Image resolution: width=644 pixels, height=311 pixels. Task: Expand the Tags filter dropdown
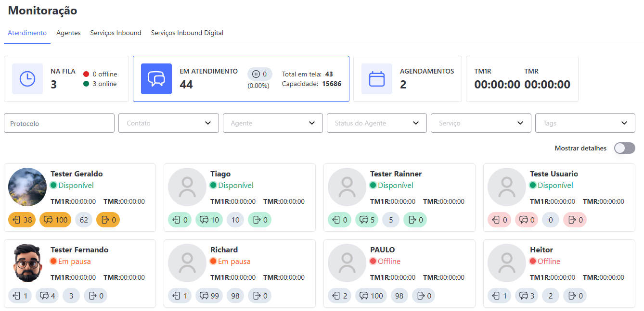585,123
